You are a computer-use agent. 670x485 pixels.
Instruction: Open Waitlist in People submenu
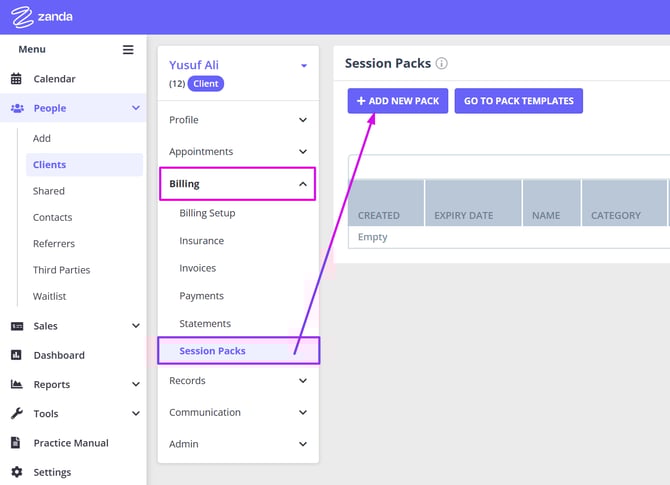point(50,296)
